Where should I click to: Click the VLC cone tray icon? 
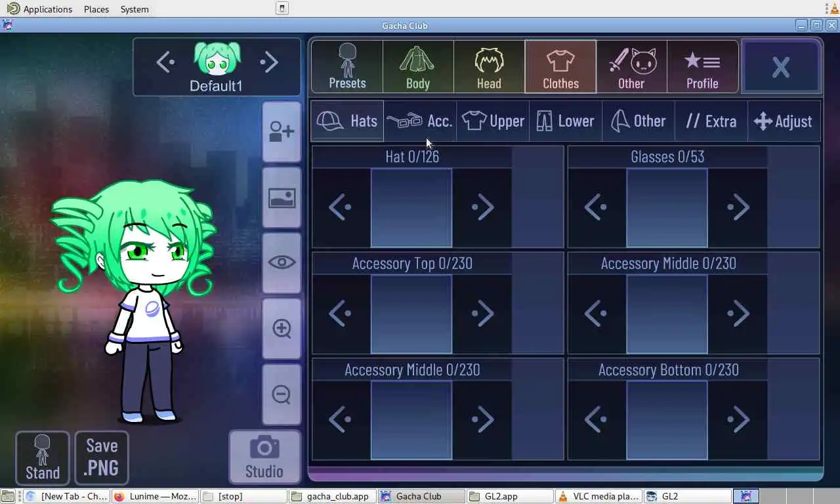(835, 9)
